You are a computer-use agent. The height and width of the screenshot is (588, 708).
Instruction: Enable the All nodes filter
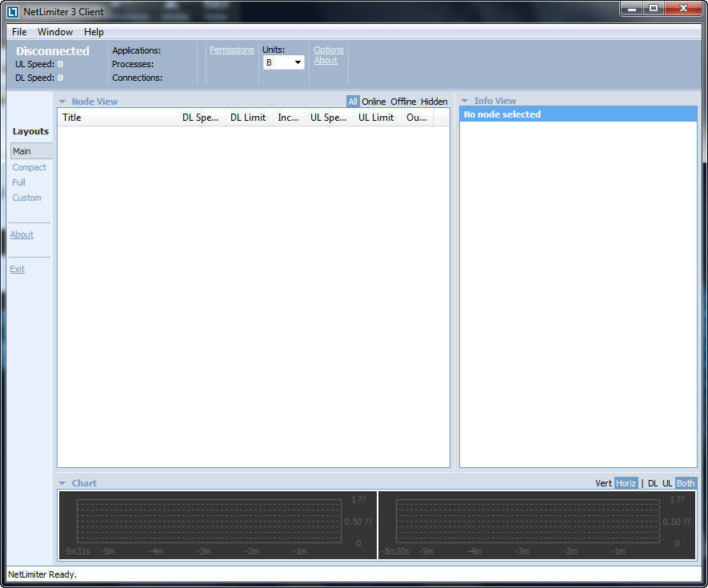pyautogui.click(x=352, y=101)
